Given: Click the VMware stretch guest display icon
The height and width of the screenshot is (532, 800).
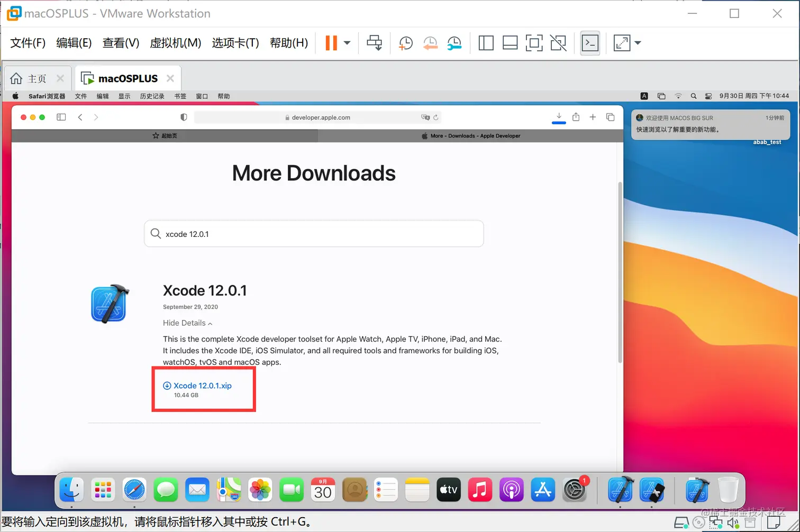Looking at the screenshot, I should click(622, 43).
